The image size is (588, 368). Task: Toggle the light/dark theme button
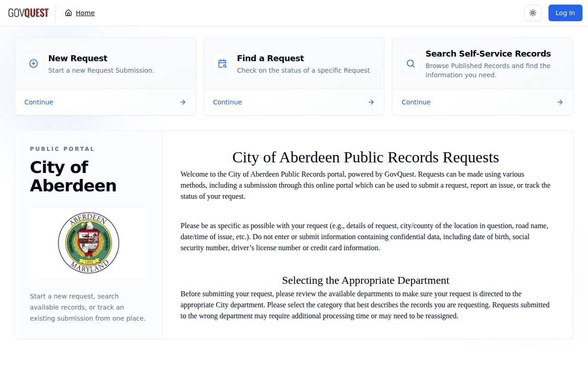tap(533, 13)
